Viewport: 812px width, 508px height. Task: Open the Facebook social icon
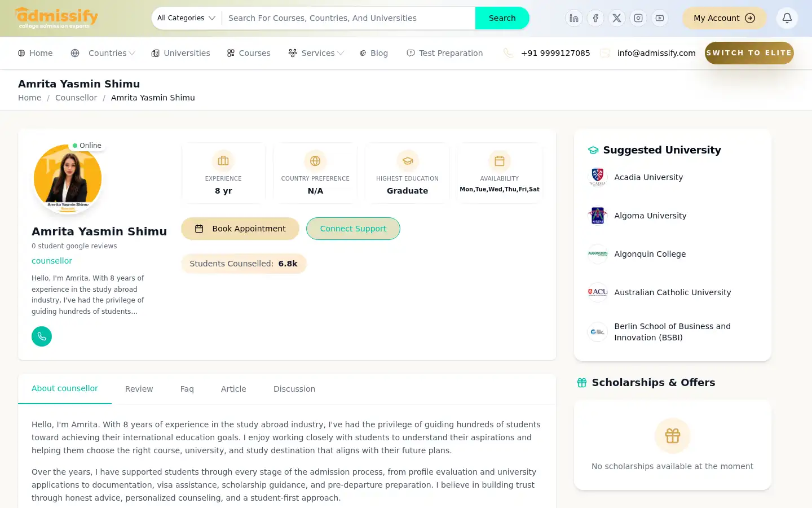(x=595, y=18)
